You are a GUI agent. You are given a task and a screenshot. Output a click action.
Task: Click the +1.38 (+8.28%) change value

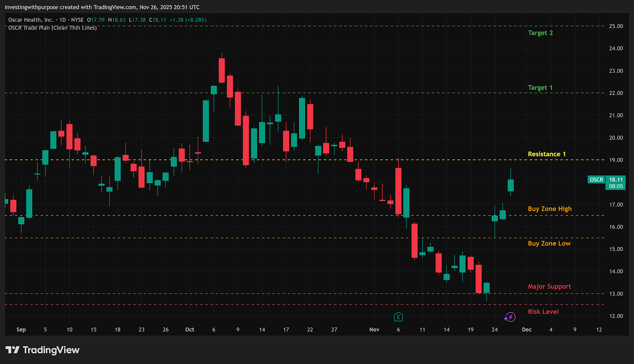tap(188, 20)
